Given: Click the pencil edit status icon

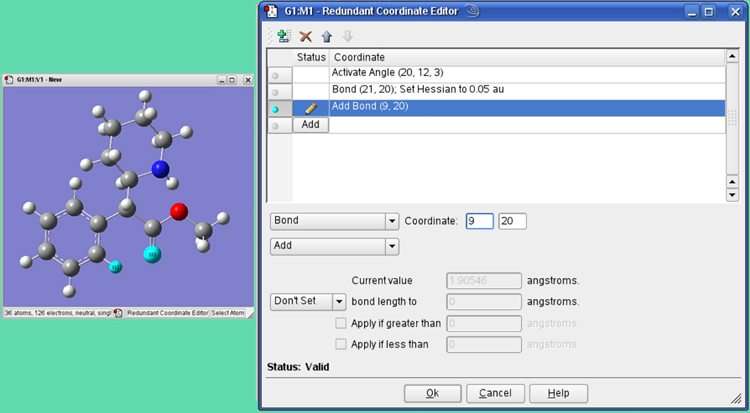Looking at the screenshot, I should pyautogui.click(x=310, y=108).
